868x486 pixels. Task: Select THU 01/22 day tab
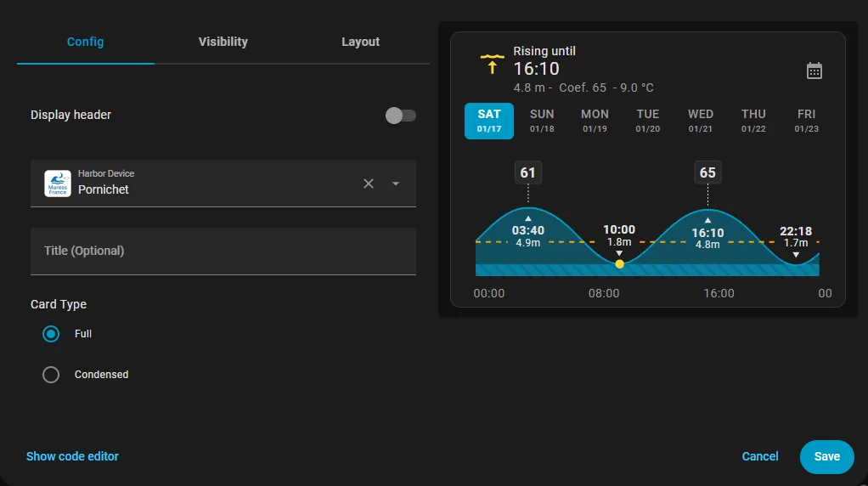[753, 121]
